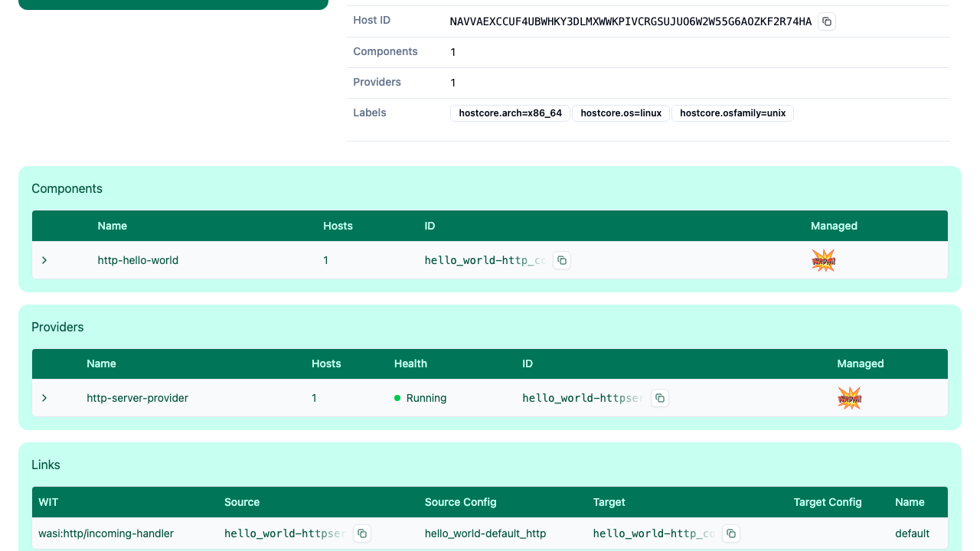Select the http-hello-world component name
The height and width of the screenshot is (551, 980).
138,260
